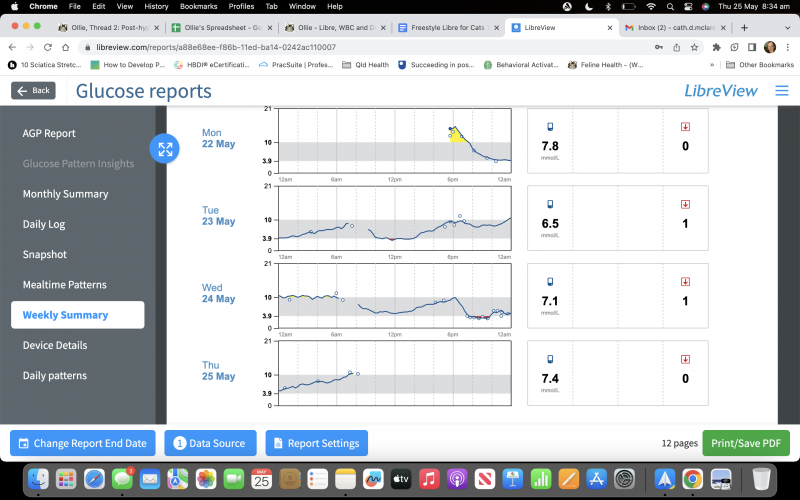Click the blue expand fullscreen icon
This screenshot has width=800, height=500.
[165, 149]
